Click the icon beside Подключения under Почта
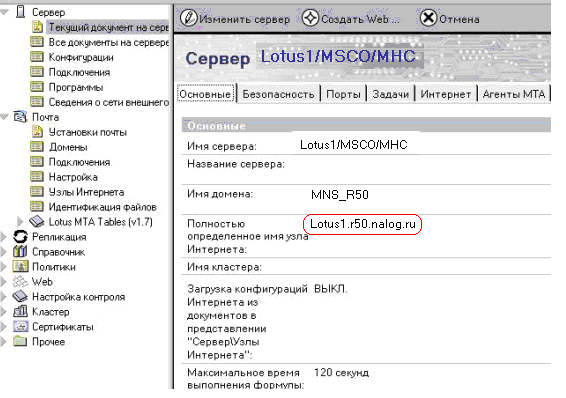Screen dimensions: 566x398 coord(36,162)
